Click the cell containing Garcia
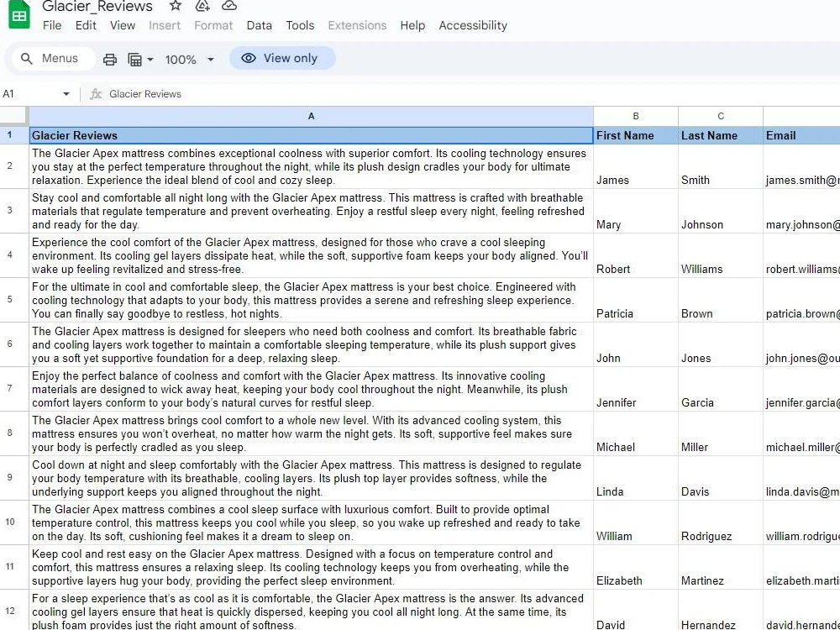The image size is (840, 630). point(721,388)
